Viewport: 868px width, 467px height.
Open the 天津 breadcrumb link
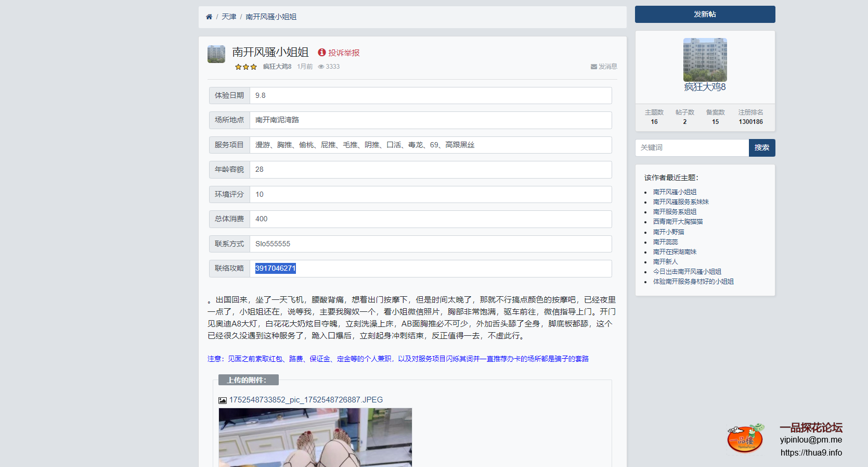point(229,17)
